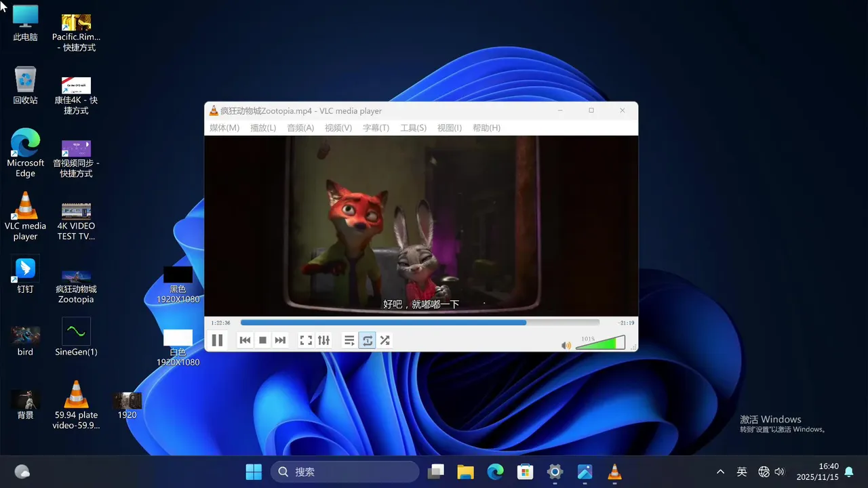Select VLC media player desktop shortcut
868x488 pixels.
[25, 216]
